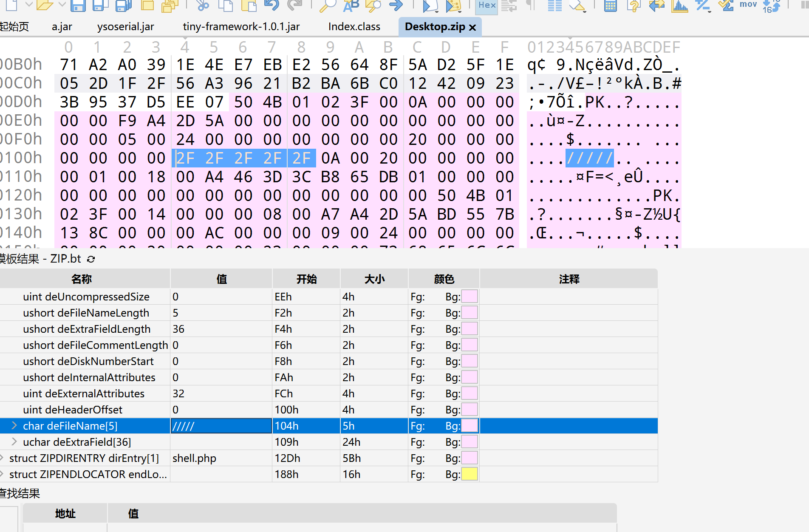Click the scissors Cut icon
Viewport: 809px width, 532px height.
203,5
